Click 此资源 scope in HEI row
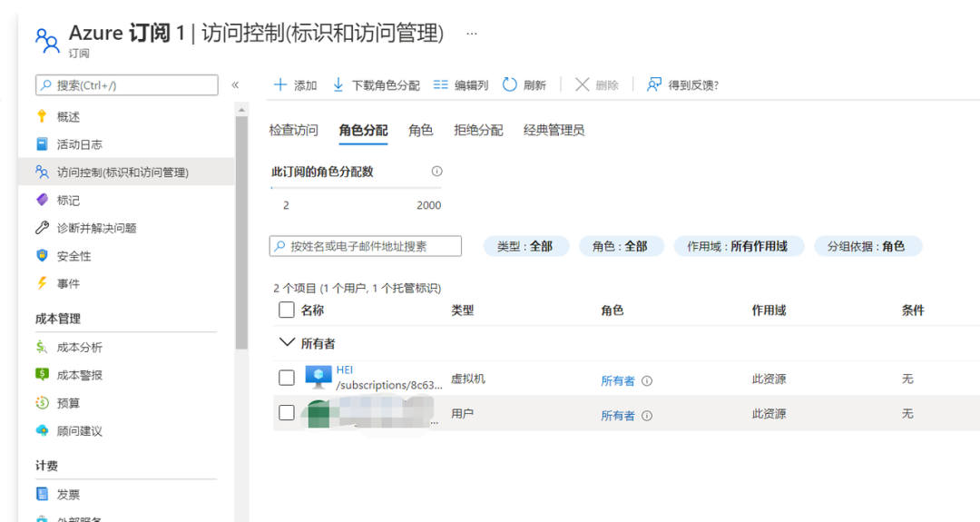The width and height of the screenshot is (980, 522). (x=769, y=379)
